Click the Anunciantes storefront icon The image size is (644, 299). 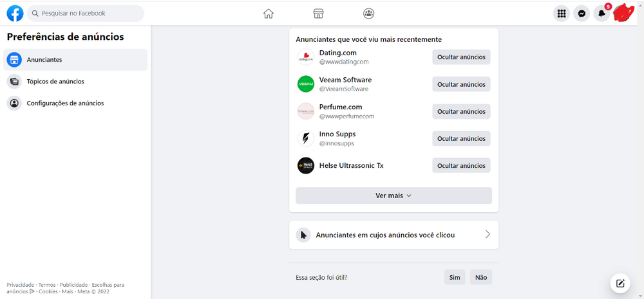coord(14,60)
